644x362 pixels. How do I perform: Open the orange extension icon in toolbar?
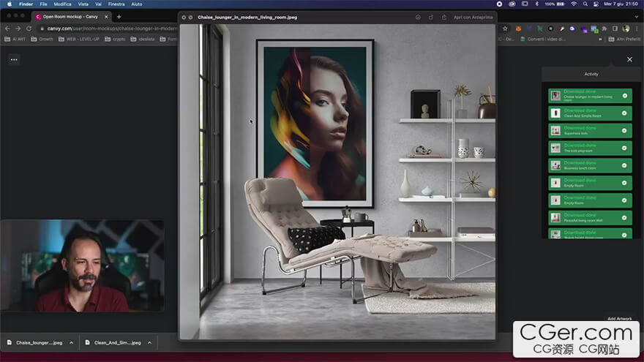coord(518,29)
